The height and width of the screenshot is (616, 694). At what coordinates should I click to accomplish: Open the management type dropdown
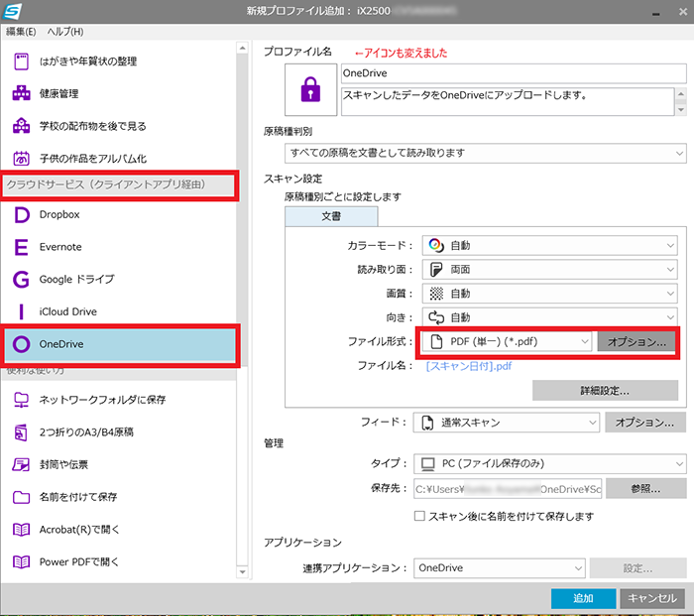click(x=549, y=463)
